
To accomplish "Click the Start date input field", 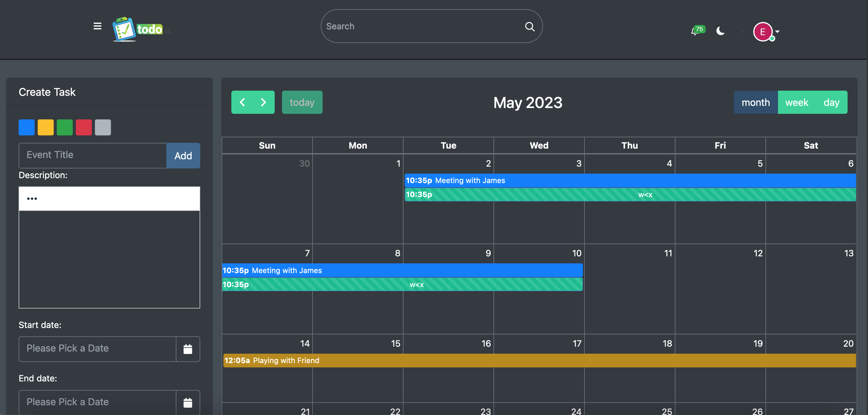I will point(97,349).
